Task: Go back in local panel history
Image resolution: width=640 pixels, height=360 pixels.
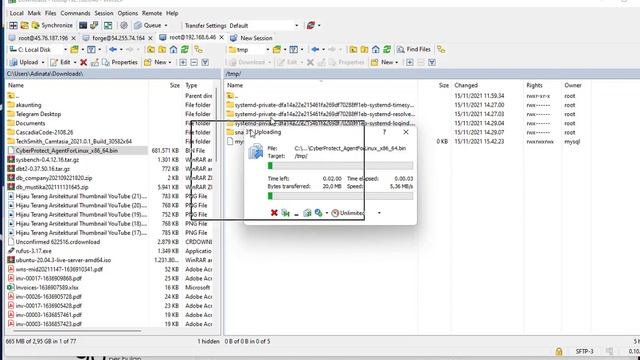Action: point(113,49)
